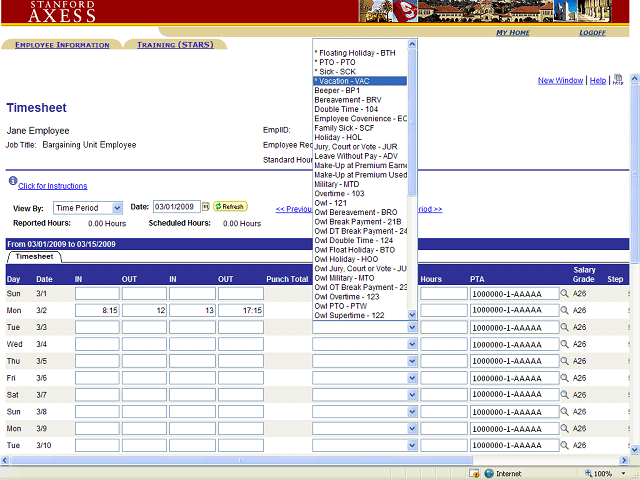Open the date picker calendar icon
The height and width of the screenshot is (480, 640).
(x=206, y=207)
